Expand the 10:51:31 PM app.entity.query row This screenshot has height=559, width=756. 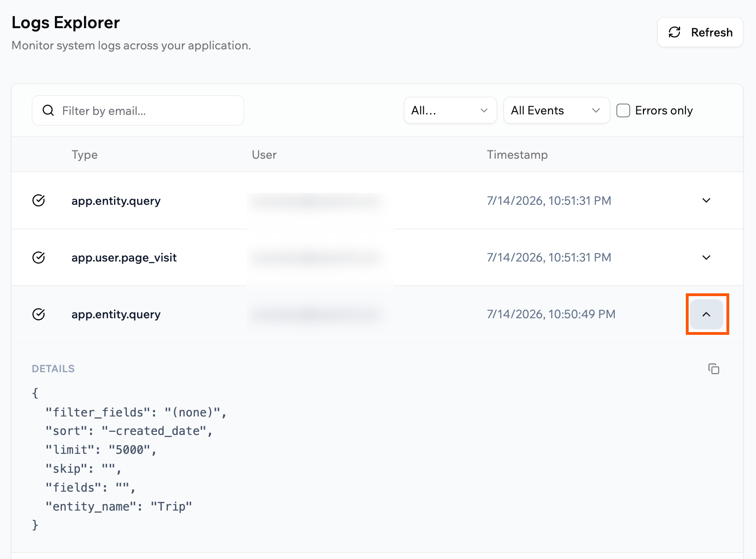[706, 201]
